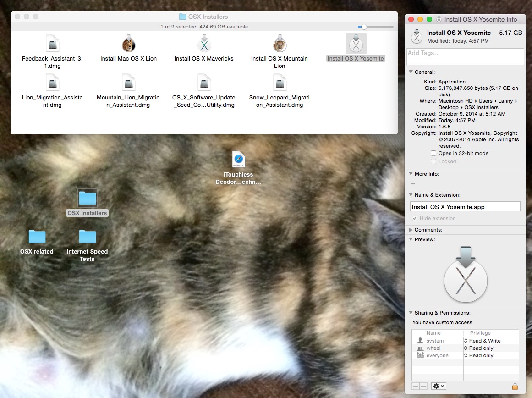
Task: Click wheel group icon in permissions list
Action: [420, 348]
